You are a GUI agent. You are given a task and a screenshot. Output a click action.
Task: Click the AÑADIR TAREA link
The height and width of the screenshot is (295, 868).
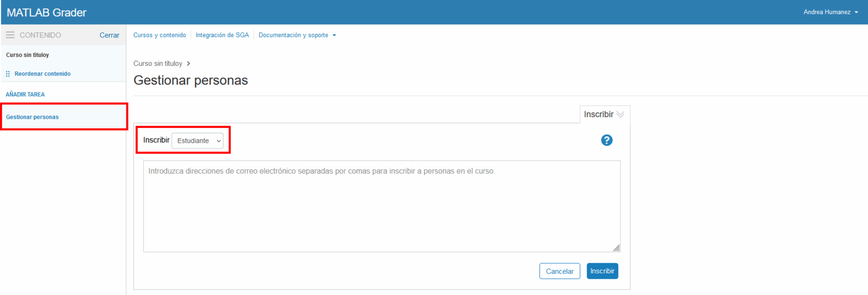[25, 94]
